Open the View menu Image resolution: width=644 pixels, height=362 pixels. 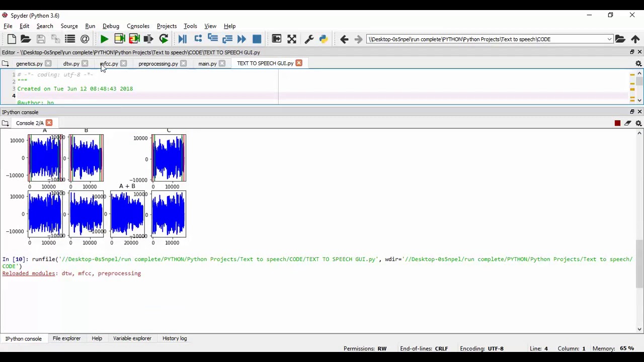point(210,26)
